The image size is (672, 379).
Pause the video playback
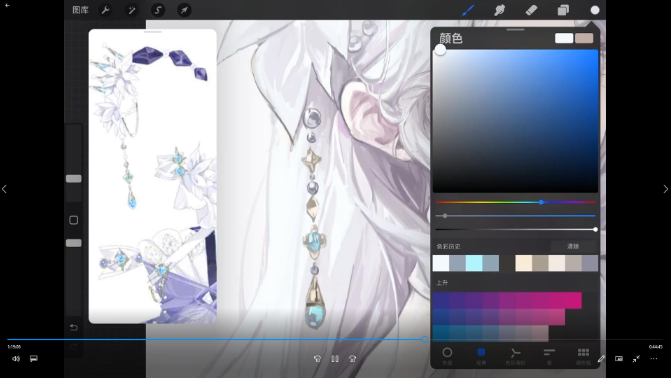click(x=335, y=359)
